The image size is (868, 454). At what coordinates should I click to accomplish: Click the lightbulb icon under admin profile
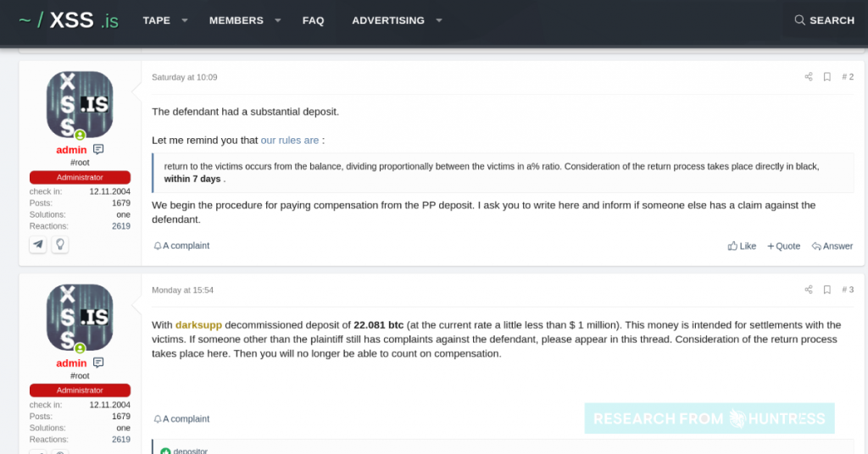(60, 244)
